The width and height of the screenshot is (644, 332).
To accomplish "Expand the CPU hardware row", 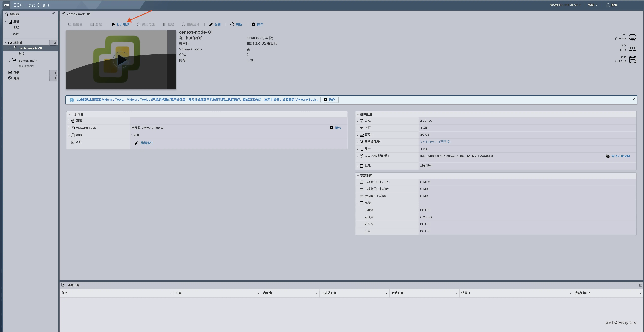I will (x=358, y=121).
